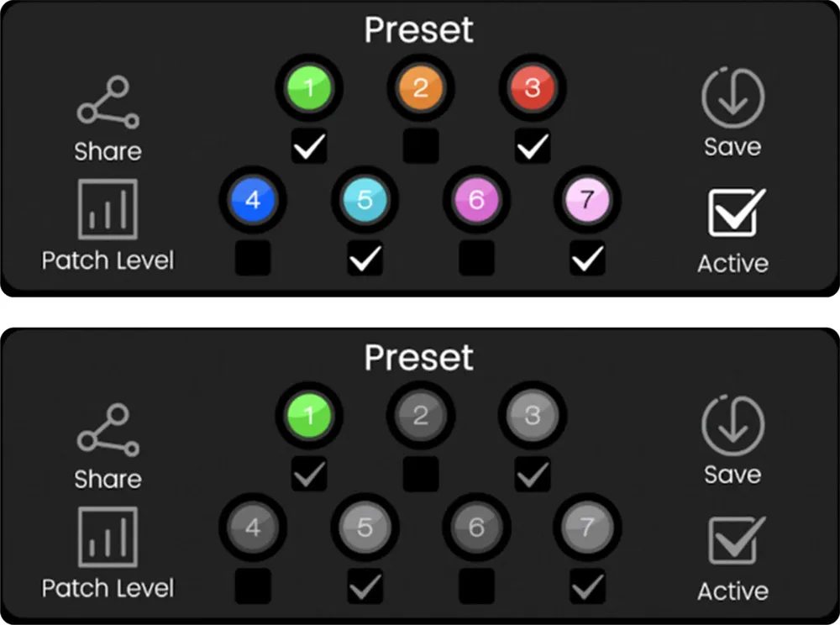The width and height of the screenshot is (840, 625).
Task: Select the red preset 3 button
Action: coord(532,88)
